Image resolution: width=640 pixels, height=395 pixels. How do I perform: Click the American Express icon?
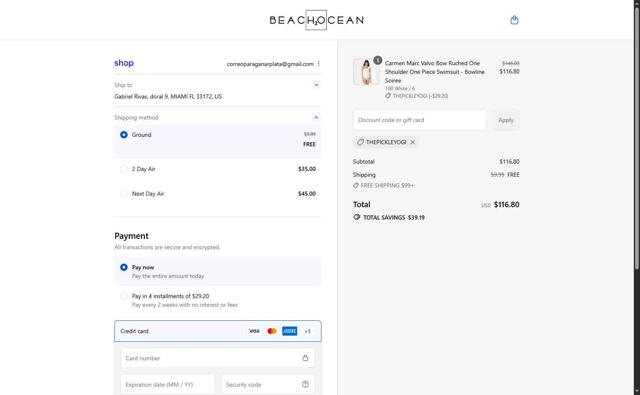point(290,331)
